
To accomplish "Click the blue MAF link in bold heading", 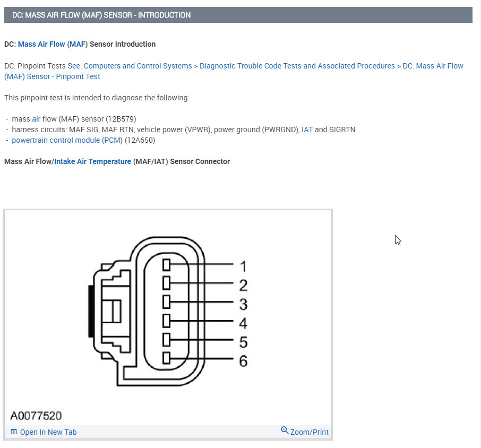I will [78, 44].
